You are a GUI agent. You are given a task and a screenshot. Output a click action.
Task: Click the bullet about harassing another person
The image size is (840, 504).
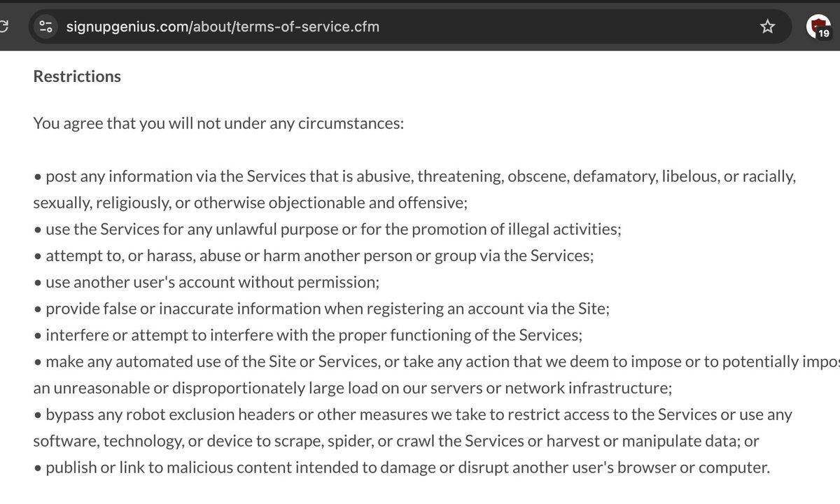pyautogui.click(x=314, y=256)
